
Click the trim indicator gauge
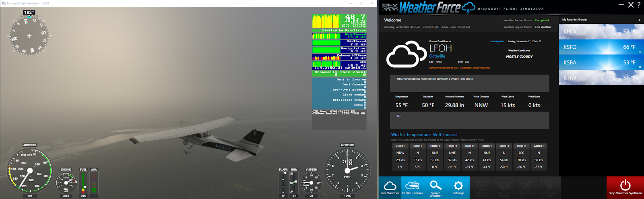(x=294, y=183)
